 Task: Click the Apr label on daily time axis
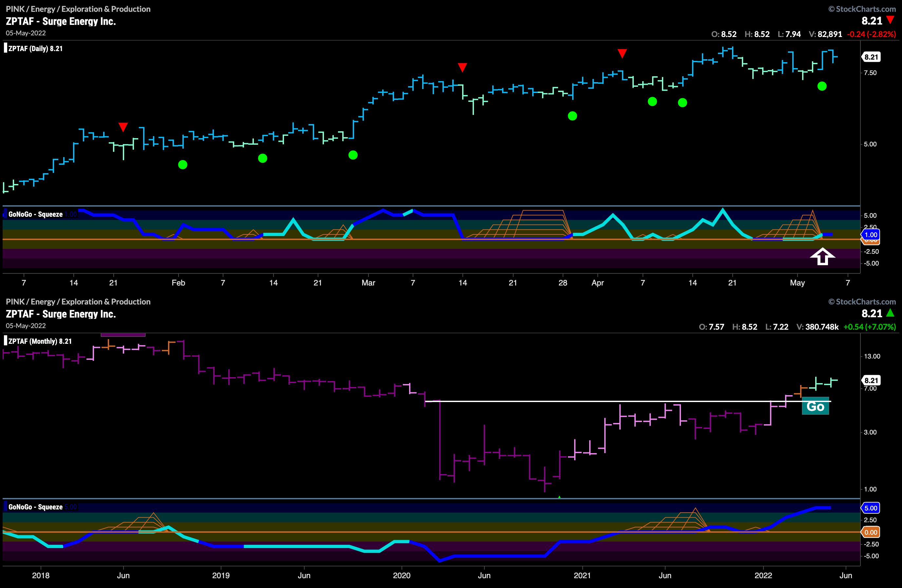[597, 283]
